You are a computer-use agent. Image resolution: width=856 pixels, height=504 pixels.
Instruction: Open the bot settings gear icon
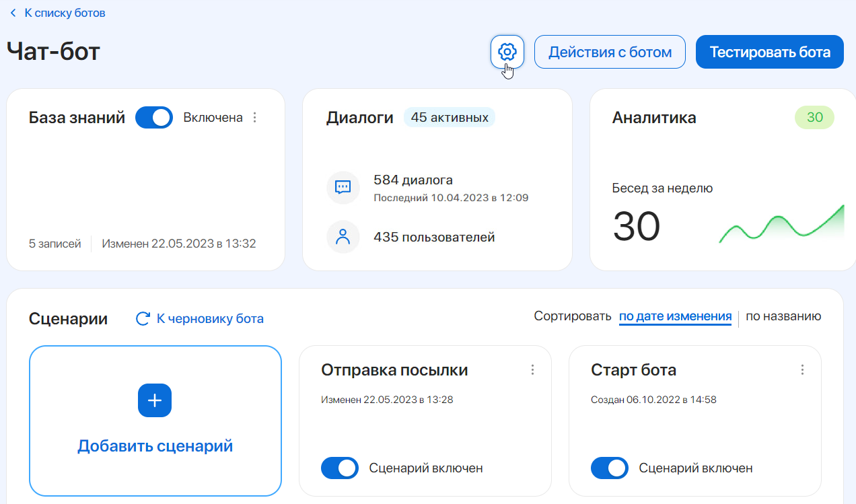tap(507, 51)
